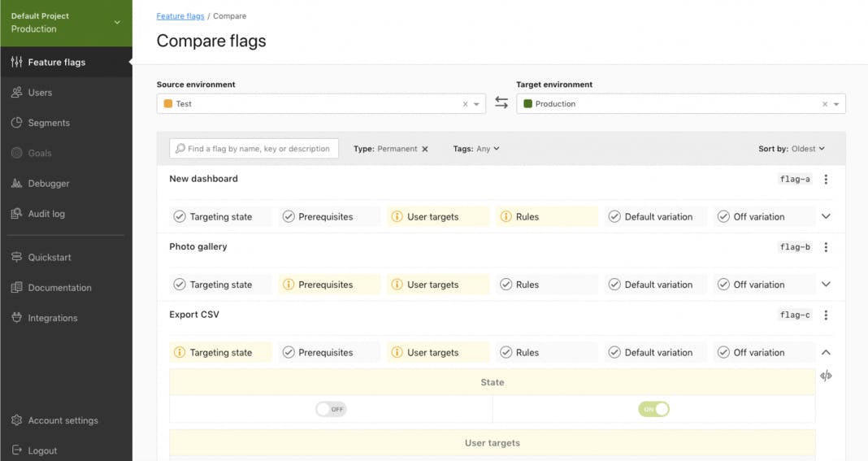This screenshot has width=868, height=461.
Task: Open the Target environment dropdown arrow
Action: [x=836, y=104]
